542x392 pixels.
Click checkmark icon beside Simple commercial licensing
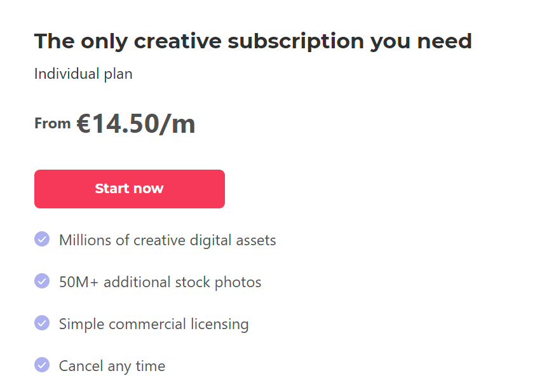coord(42,323)
